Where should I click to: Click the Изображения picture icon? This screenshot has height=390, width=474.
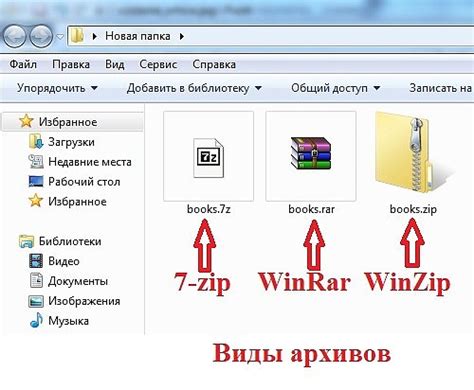click(36, 301)
